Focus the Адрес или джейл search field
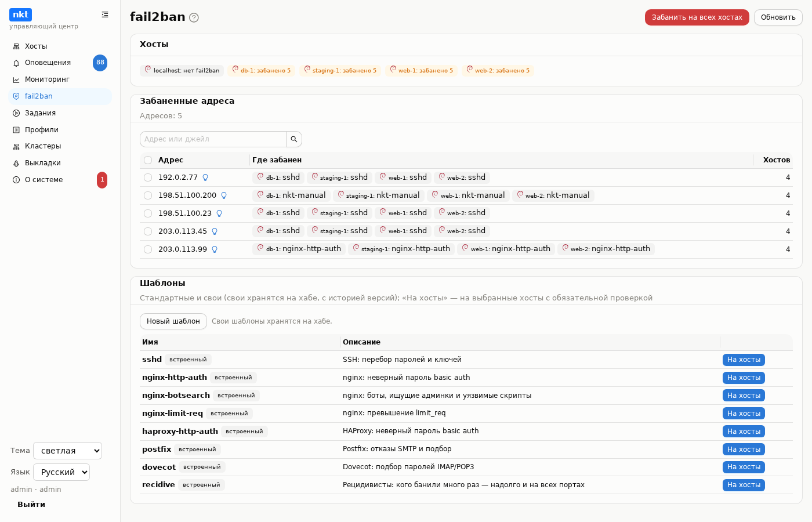812x522 pixels. coord(213,139)
